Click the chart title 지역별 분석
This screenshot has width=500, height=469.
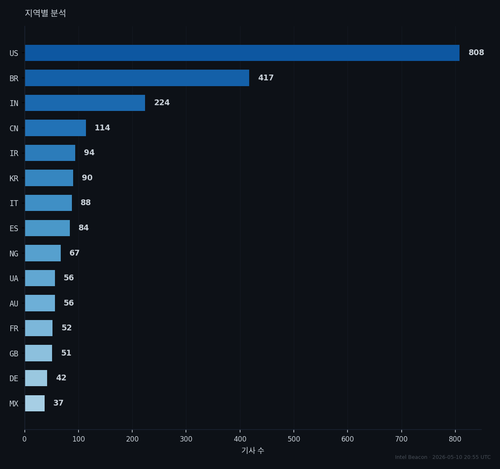45,13
